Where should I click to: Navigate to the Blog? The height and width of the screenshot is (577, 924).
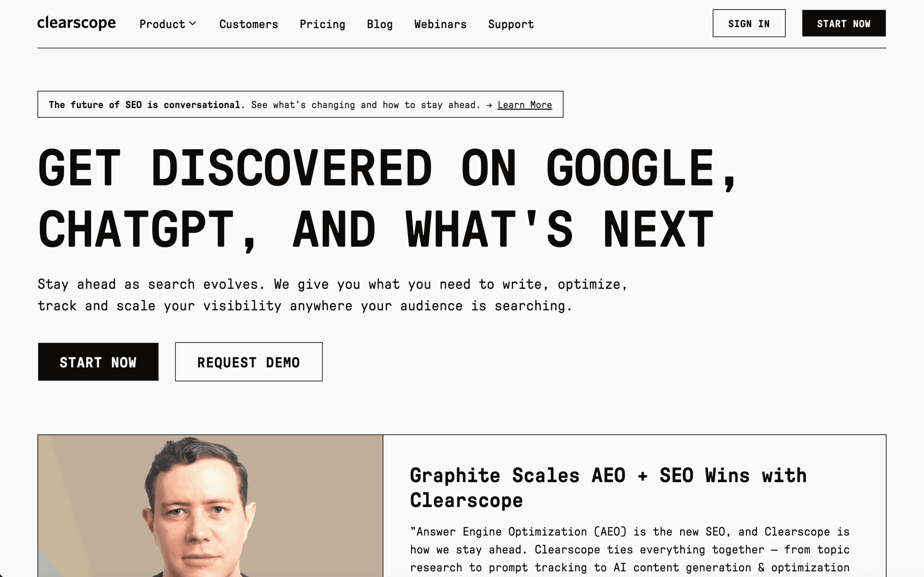click(x=379, y=24)
